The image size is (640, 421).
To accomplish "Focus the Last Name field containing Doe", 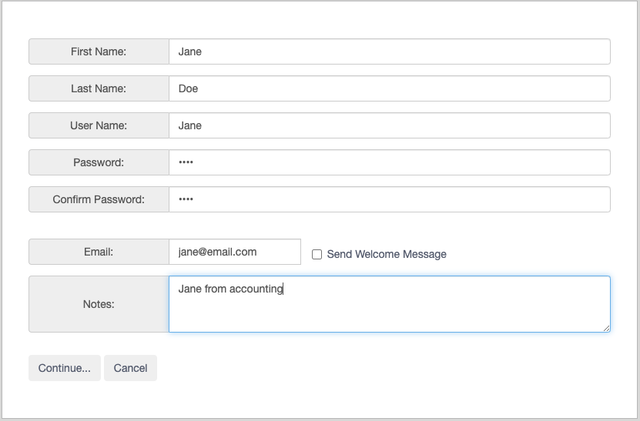I will click(388, 89).
